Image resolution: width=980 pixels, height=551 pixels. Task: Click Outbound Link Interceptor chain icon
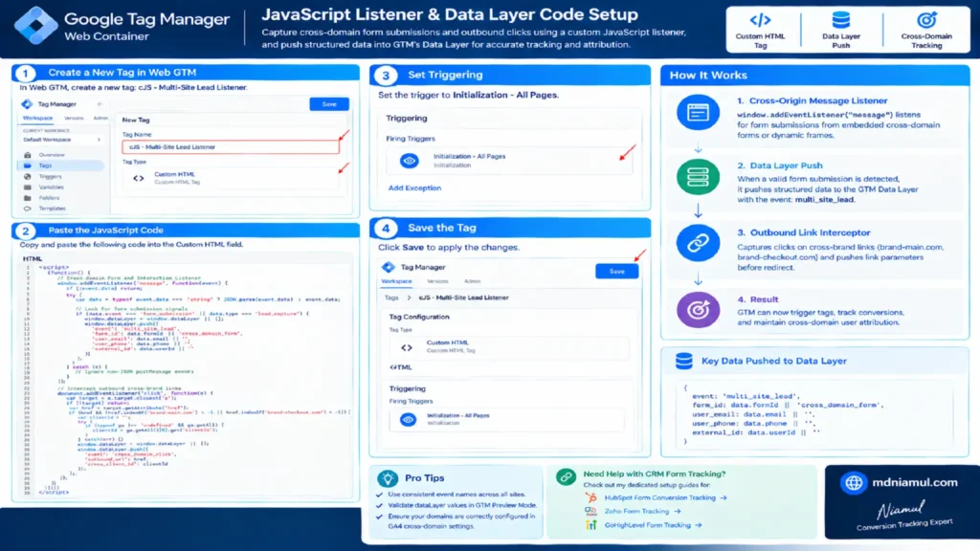coord(698,242)
